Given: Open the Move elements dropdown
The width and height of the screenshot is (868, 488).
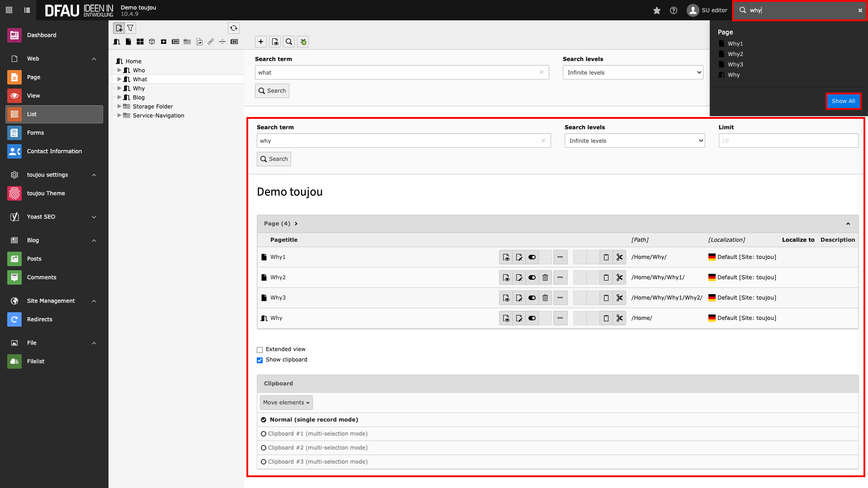Looking at the screenshot, I should coord(286,403).
